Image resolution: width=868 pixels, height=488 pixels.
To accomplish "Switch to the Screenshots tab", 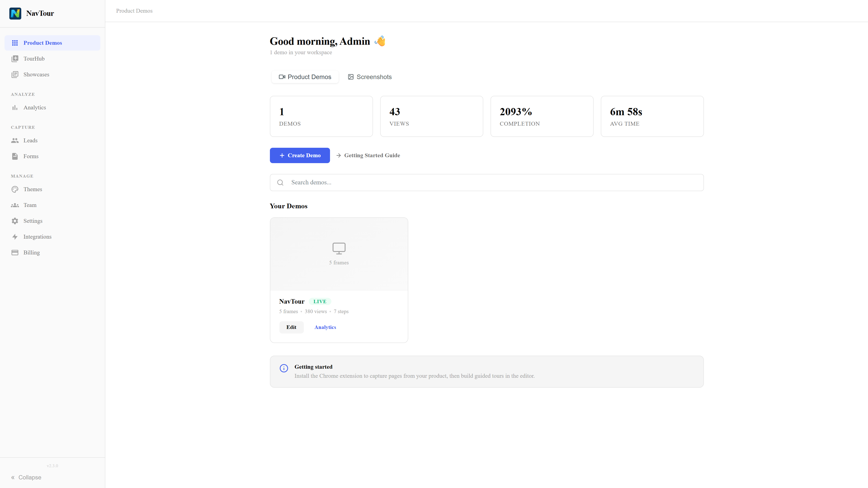I will (x=370, y=77).
